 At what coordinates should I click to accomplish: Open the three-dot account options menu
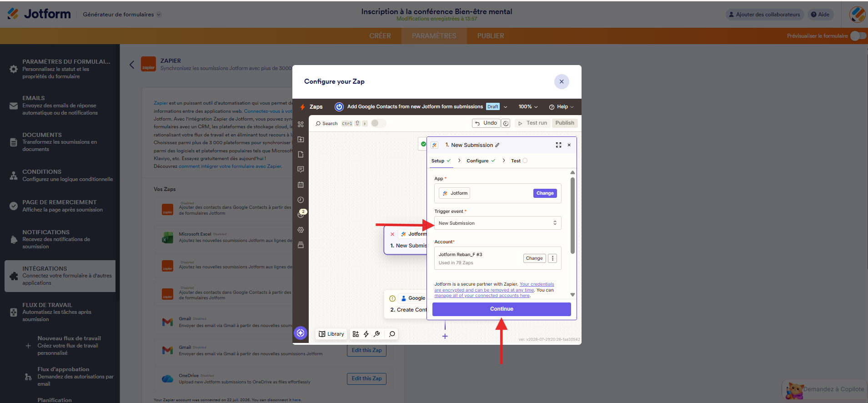point(553,258)
